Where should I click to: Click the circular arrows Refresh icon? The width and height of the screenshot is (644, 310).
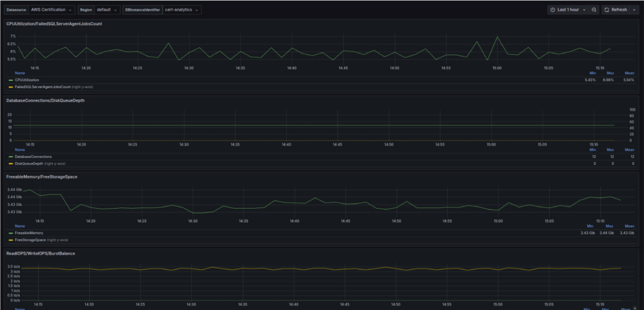606,10
